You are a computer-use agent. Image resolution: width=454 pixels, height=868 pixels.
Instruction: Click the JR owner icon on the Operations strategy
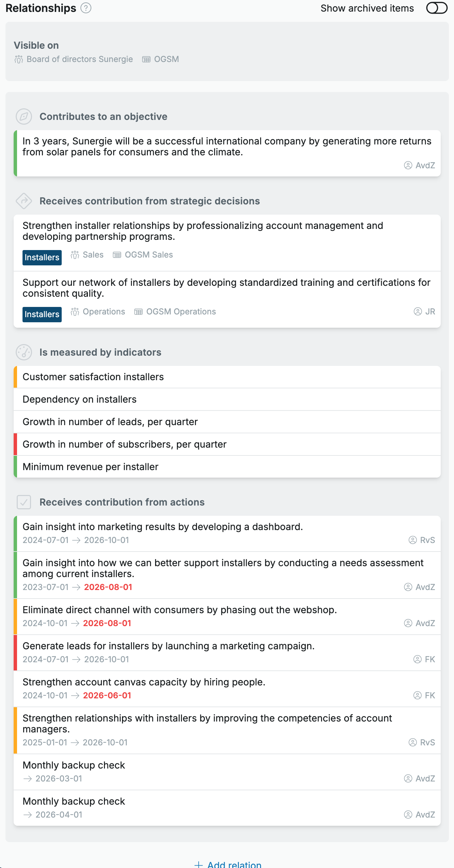click(x=418, y=311)
